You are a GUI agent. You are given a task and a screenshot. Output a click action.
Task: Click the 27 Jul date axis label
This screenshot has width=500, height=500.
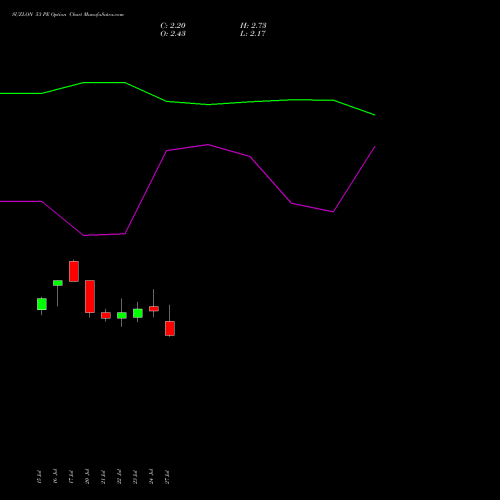pyautogui.click(x=167, y=477)
